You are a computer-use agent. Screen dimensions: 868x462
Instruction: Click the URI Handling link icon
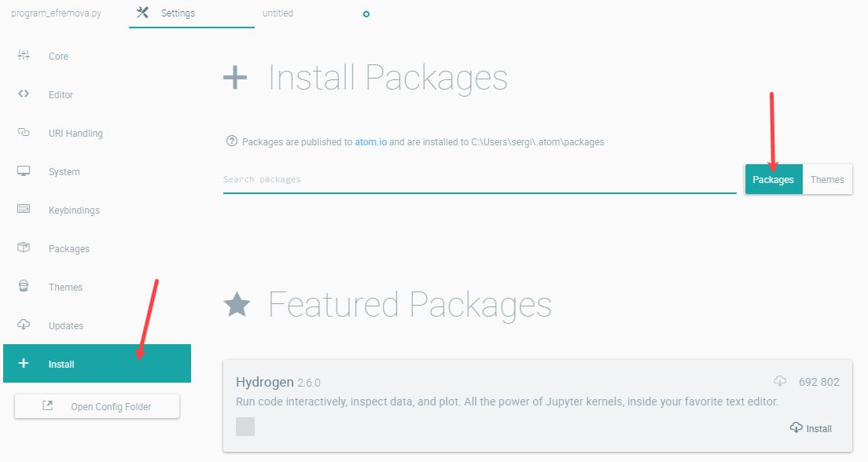(x=24, y=132)
